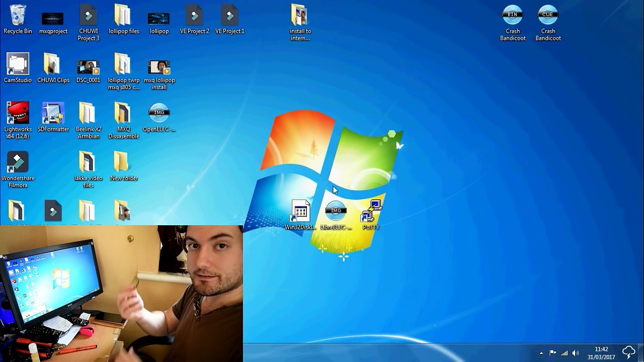Click the DSC_0001 video file
This screenshot has height=362, width=644.
pos(89,71)
